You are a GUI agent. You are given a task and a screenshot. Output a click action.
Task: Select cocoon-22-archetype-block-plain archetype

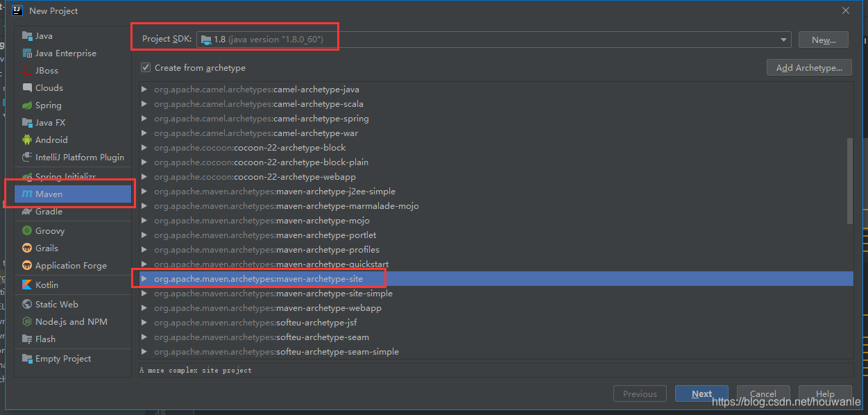click(x=495, y=162)
